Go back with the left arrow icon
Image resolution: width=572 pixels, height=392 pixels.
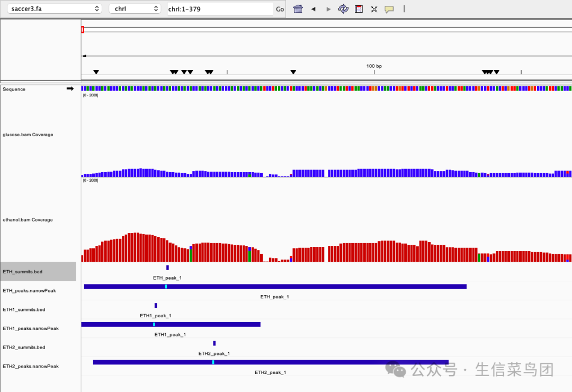tap(314, 9)
